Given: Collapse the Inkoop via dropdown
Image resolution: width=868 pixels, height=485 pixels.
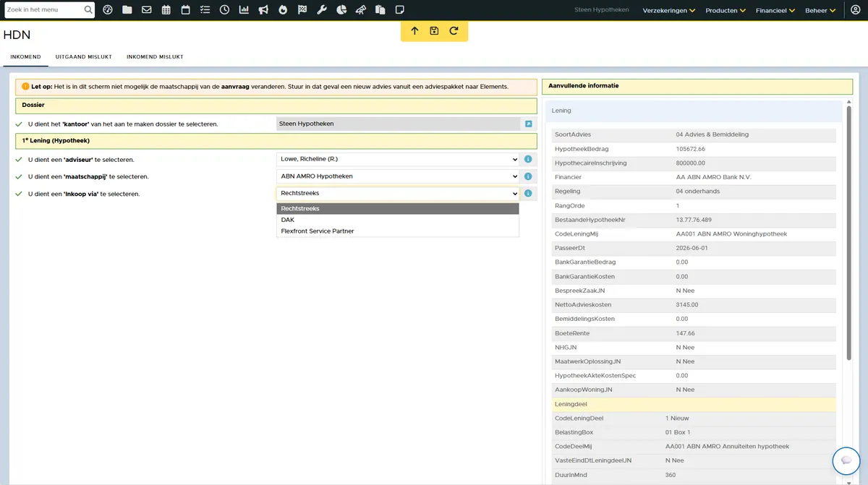Looking at the screenshot, I should coord(398,194).
